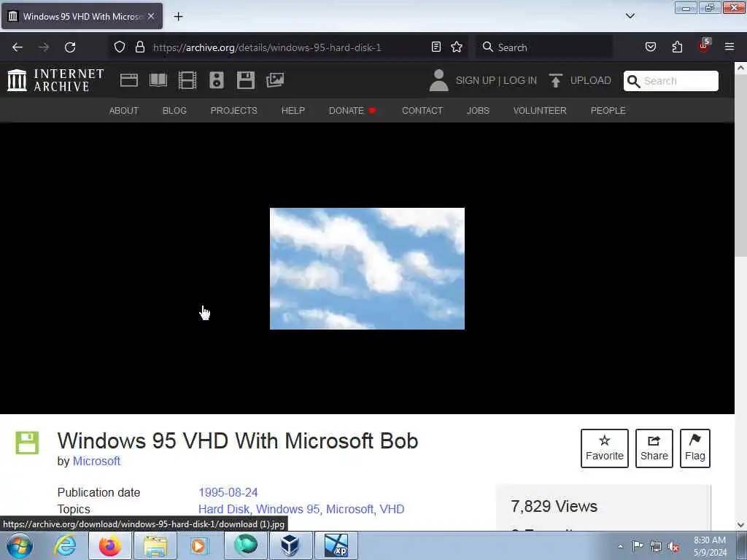This screenshot has width=747, height=560.
Task: Open the Hard Disk topic link
Action: [x=224, y=509]
